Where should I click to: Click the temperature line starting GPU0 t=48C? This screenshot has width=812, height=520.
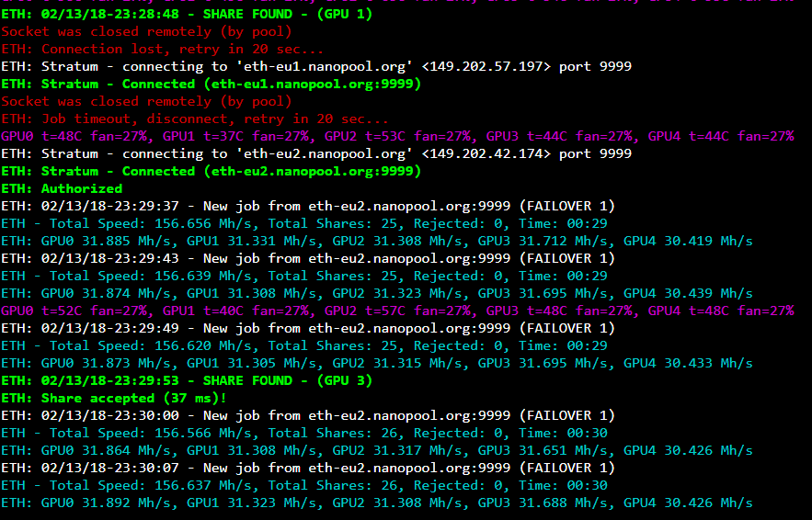[x=397, y=136]
